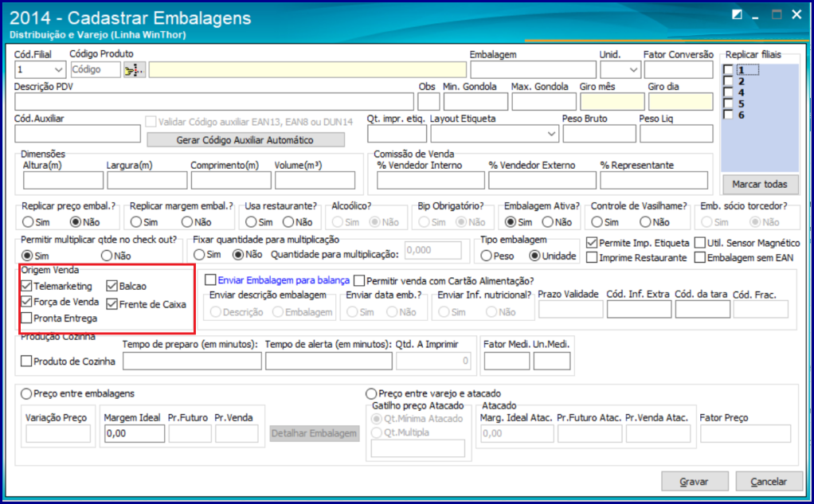Uncheck the Telemarketing checkbox
This screenshot has height=504, width=814.
pos(26,286)
